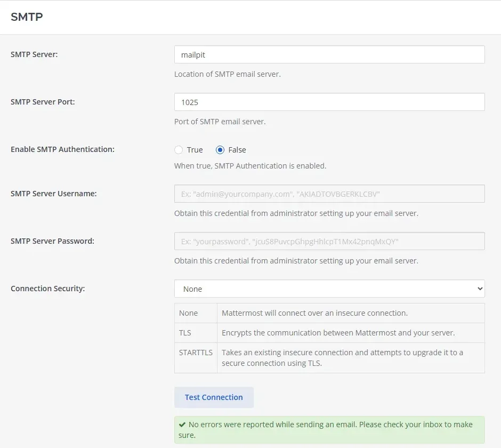Focus the SMTP Server Port field
The image size is (501, 448).
(x=329, y=102)
